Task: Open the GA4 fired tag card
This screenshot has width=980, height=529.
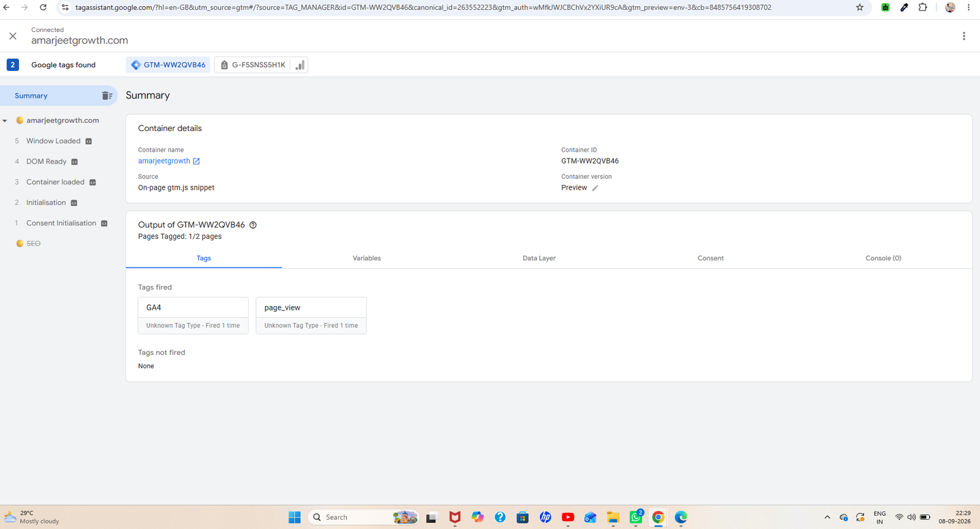Action: (193, 315)
